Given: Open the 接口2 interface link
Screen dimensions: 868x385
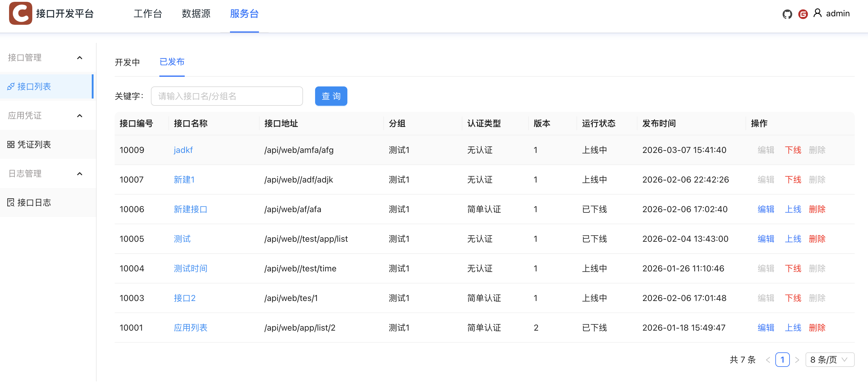Looking at the screenshot, I should coord(184,298).
